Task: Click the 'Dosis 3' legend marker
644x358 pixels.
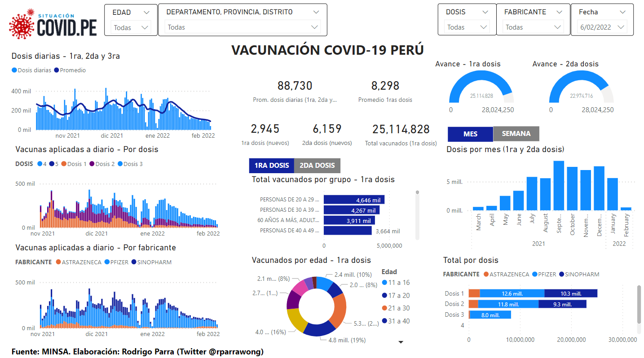Action: 120,164
